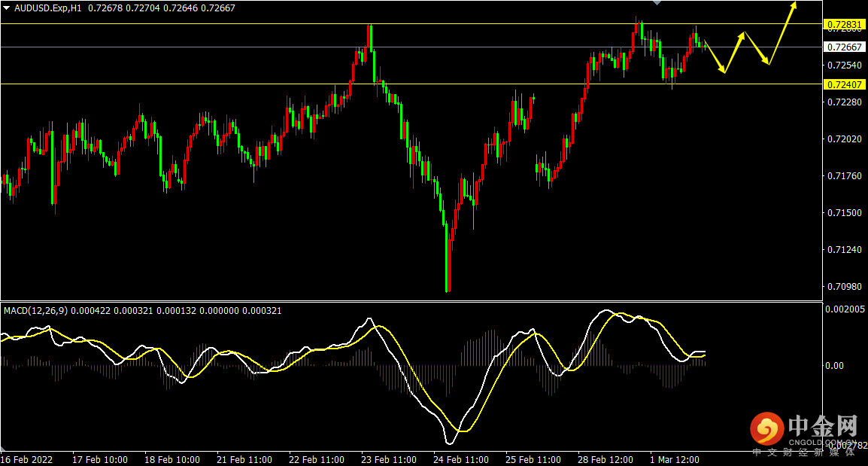
Task: Click the AUDUSD.Exp,H1 chart title text
Action: pyautogui.click(x=47, y=8)
